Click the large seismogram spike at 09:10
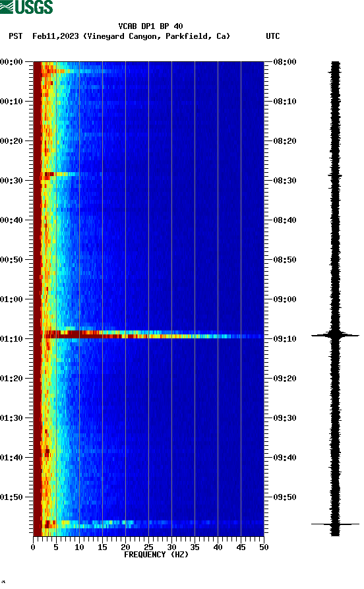 335,335
